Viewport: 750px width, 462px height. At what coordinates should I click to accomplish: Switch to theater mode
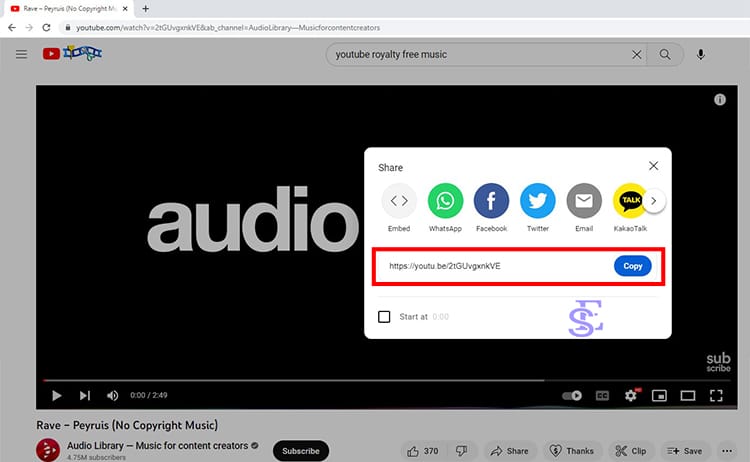688,396
